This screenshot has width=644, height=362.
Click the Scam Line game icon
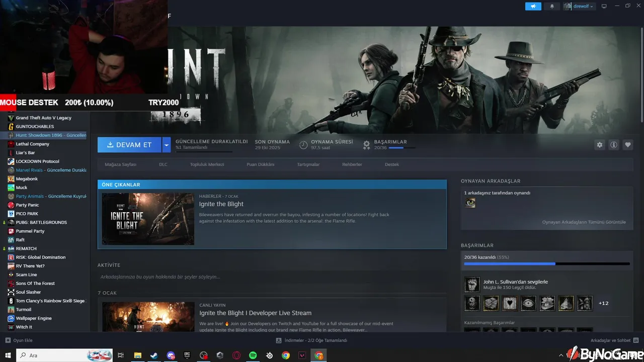click(11, 275)
